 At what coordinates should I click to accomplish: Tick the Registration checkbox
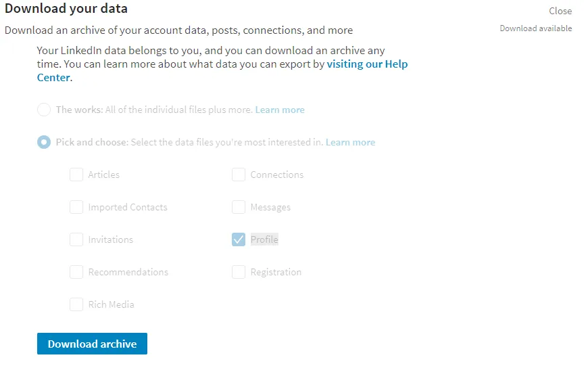click(239, 272)
